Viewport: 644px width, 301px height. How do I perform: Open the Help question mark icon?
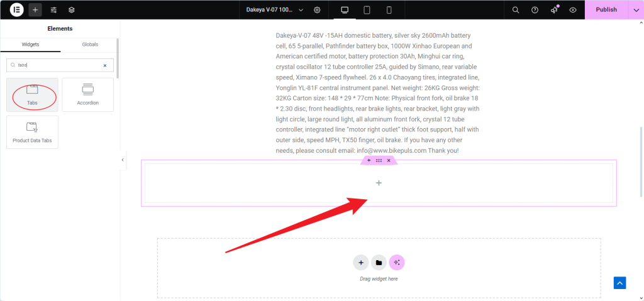click(535, 10)
